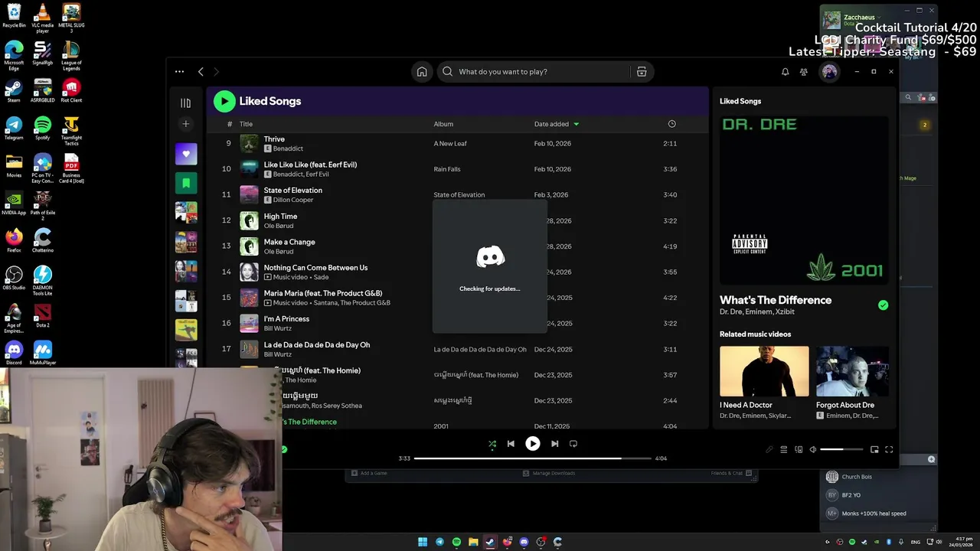Open Liked Songs heart playlist in sidebar
Image resolution: width=980 pixels, height=551 pixels.
(186, 154)
